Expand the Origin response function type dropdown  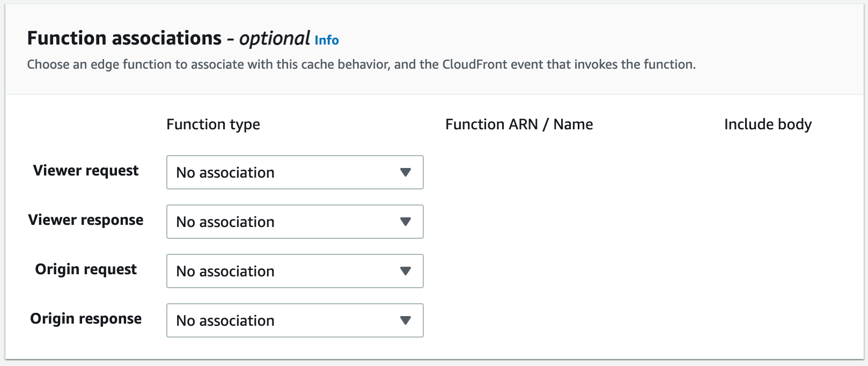[x=295, y=320]
